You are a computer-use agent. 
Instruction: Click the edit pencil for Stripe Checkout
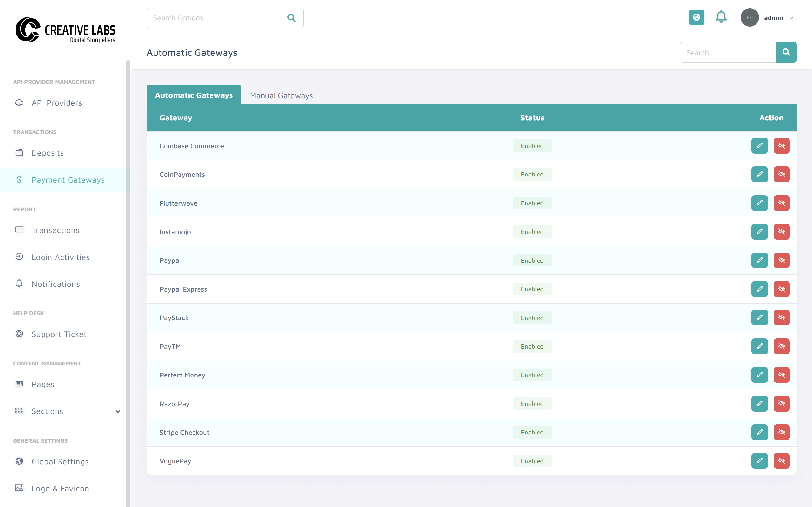point(760,432)
